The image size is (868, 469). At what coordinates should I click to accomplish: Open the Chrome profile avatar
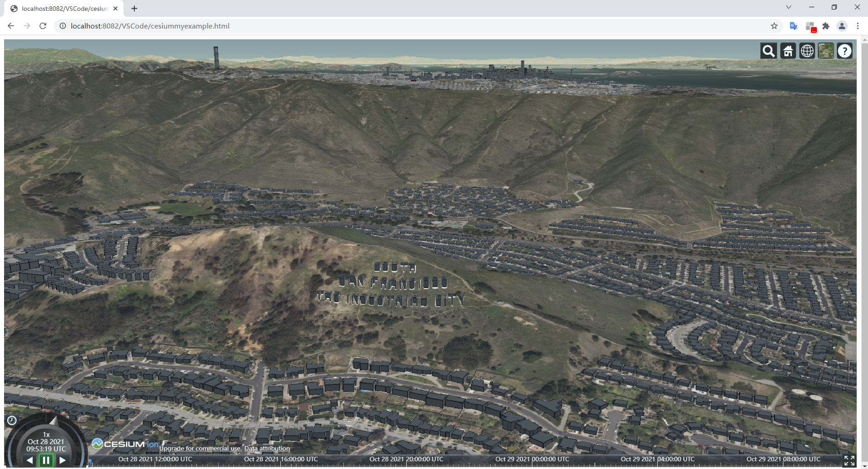[x=842, y=26]
